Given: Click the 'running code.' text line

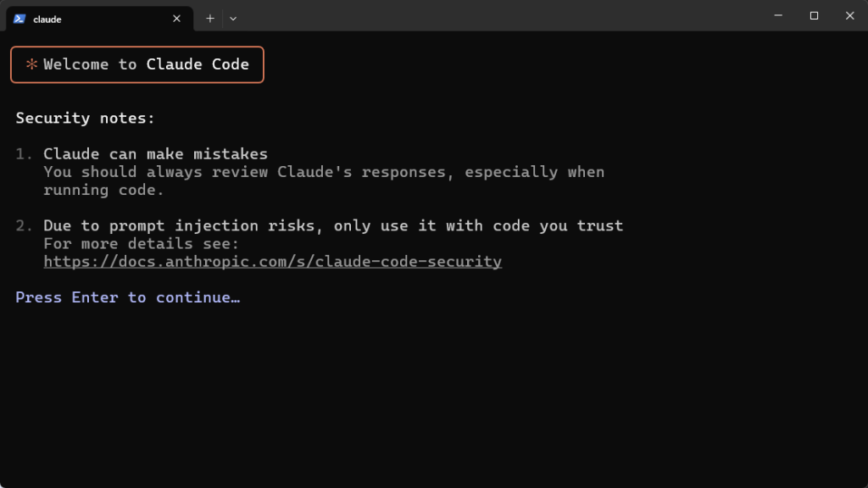Looking at the screenshot, I should [x=103, y=191].
